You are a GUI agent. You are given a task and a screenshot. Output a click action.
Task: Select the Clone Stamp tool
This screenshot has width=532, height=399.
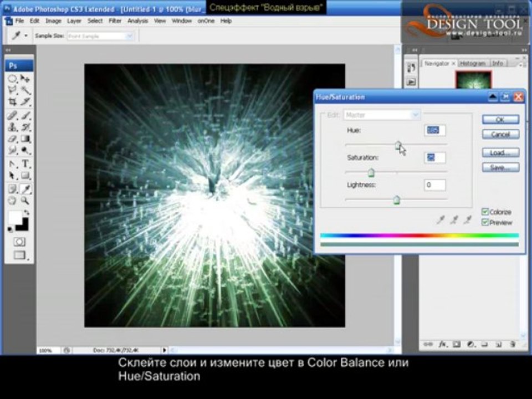[x=13, y=127]
